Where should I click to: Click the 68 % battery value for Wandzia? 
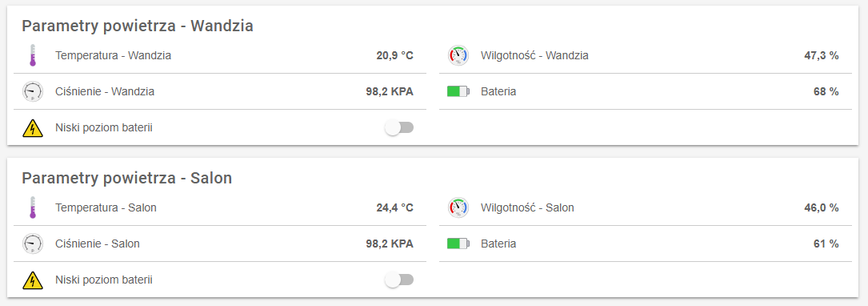click(x=826, y=91)
